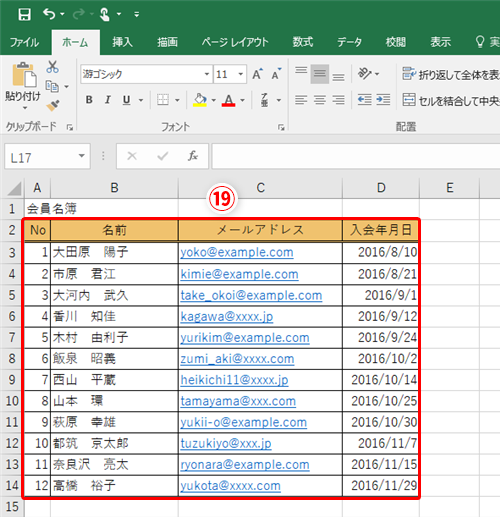The image size is (500, 517).
Task: Open the font size 11 dropdown
Action: (241, 74)
